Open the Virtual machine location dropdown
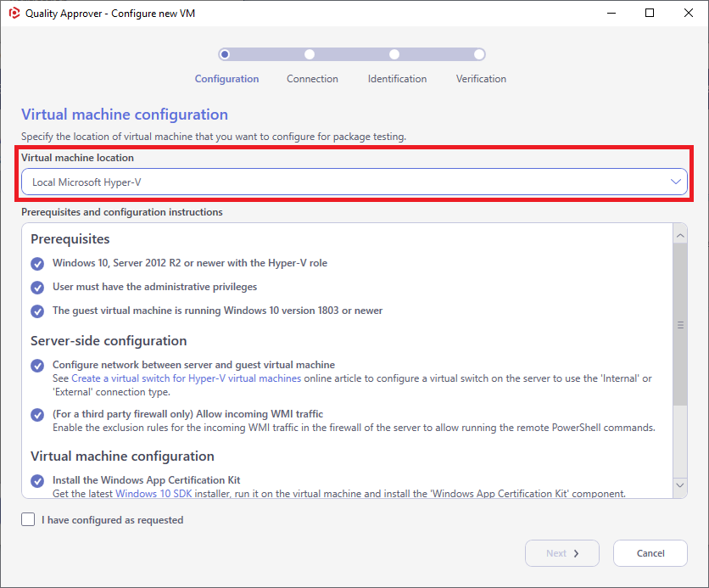The height and width of the screenshot is (588, 709). click(354, 182)
